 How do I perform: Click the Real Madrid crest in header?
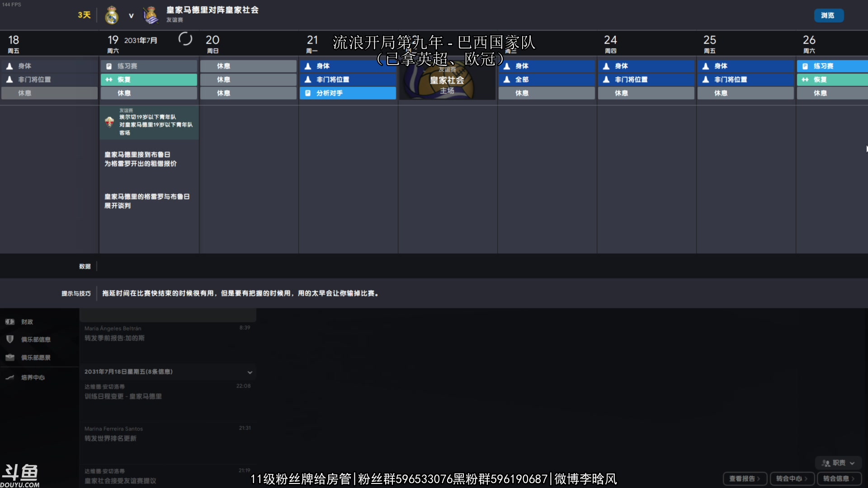(112, 15)
